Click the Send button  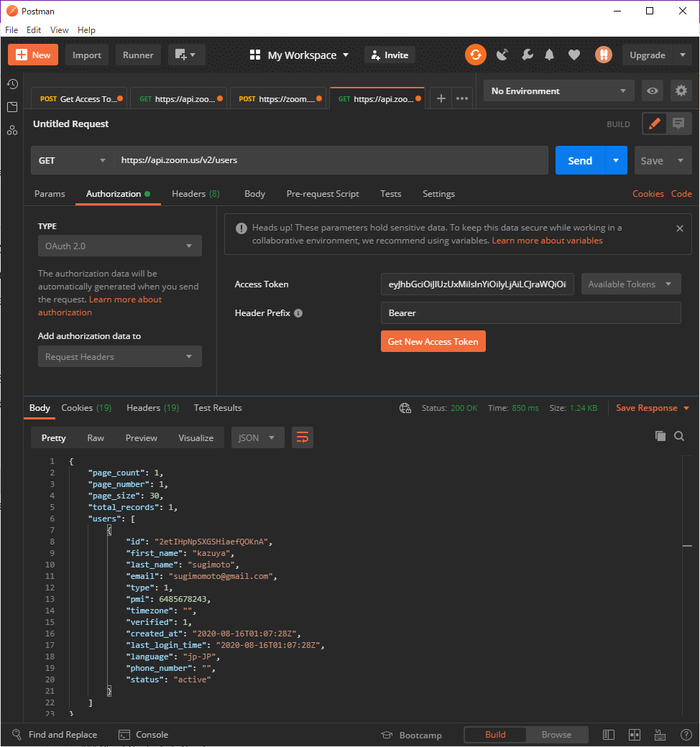click(x=580, y=160)
